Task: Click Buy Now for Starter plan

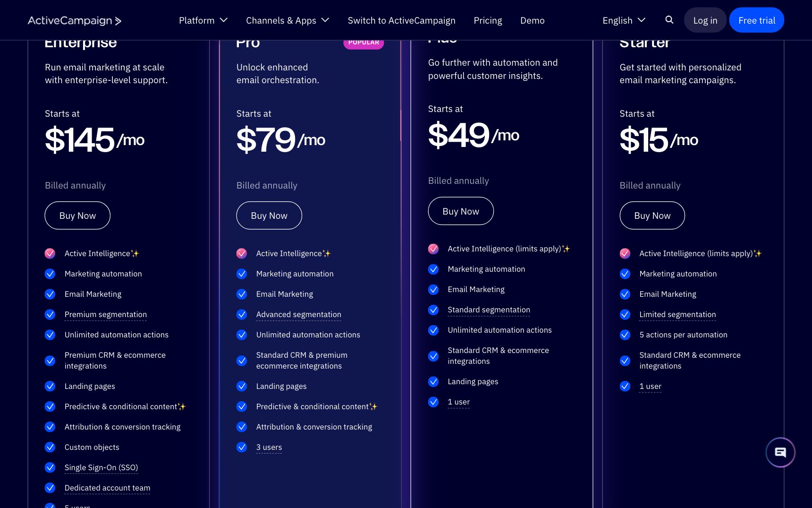Action: point(652,215)
